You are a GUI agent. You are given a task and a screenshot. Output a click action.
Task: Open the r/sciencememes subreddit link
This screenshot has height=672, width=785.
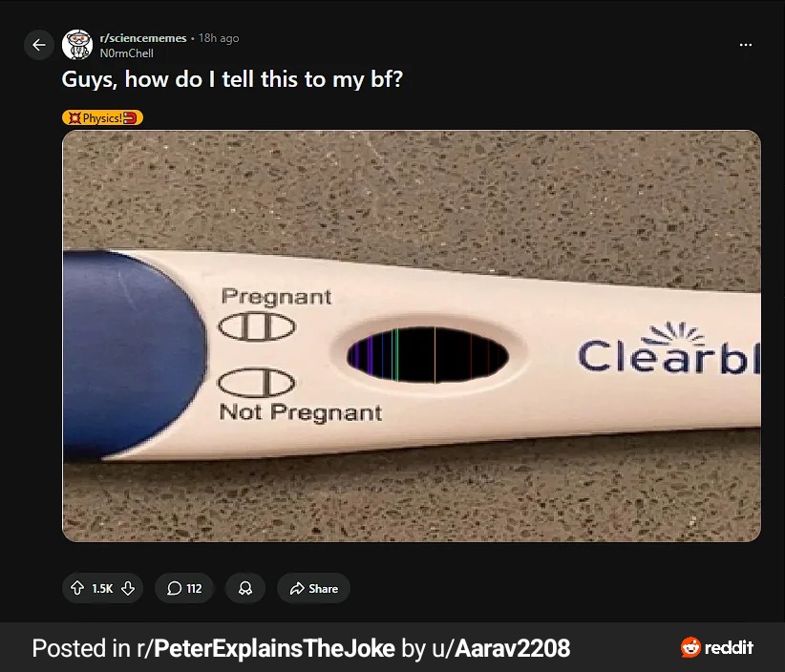click(x=143, y=38)
